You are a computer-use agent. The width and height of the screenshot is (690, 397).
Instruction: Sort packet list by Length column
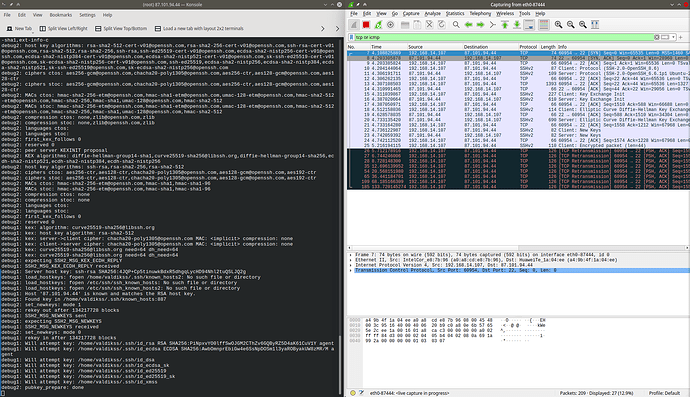(548, 47)
